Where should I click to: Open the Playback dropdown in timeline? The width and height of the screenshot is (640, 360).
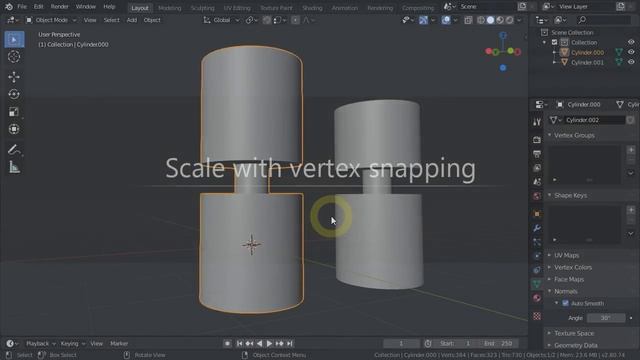pos(40,343)
